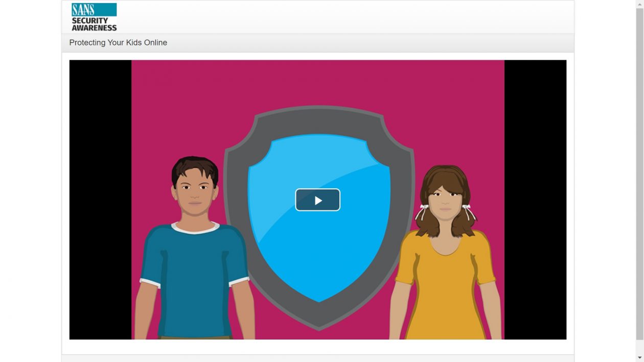
Task: Click the girl character's face
Action: tap(445, 199)
